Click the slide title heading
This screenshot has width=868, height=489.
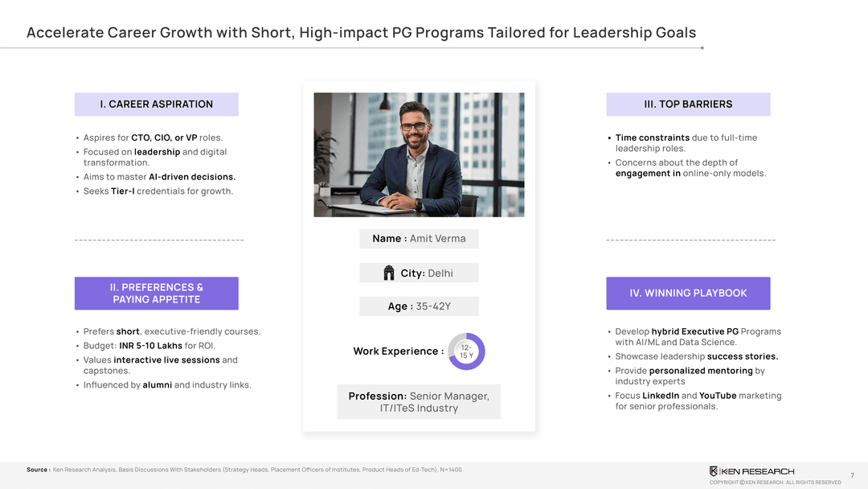tap(361, 33)
